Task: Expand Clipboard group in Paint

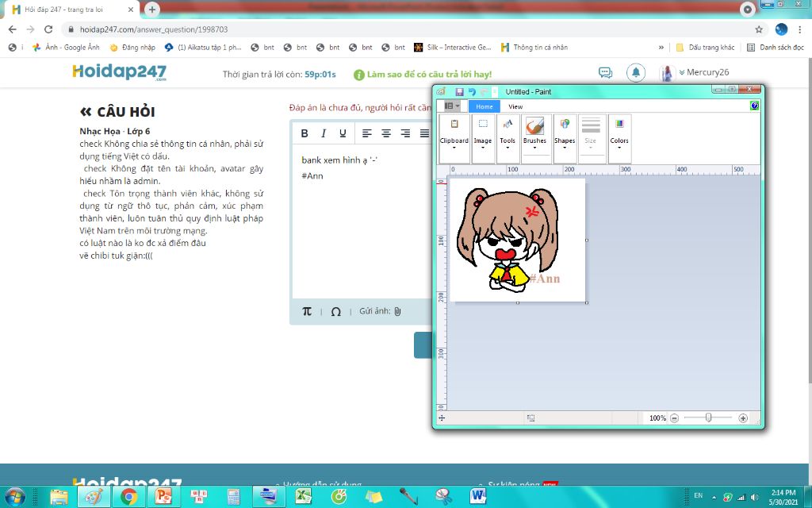Action: (454, 139)
